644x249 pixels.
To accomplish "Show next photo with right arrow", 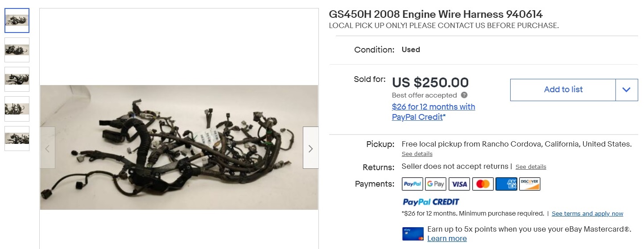I will [310, 148].
